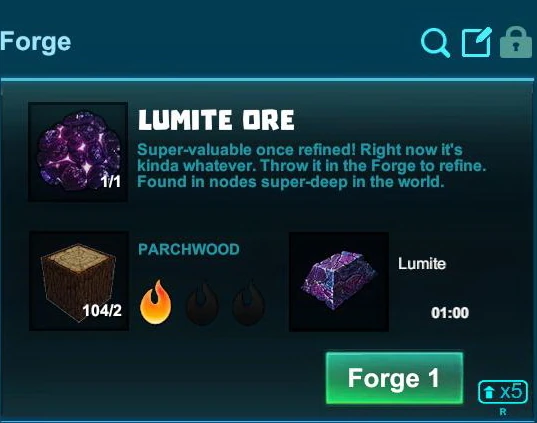537x423 pixels.
Task: Increase forge quantity with x5 button
Action: point(502,392)
